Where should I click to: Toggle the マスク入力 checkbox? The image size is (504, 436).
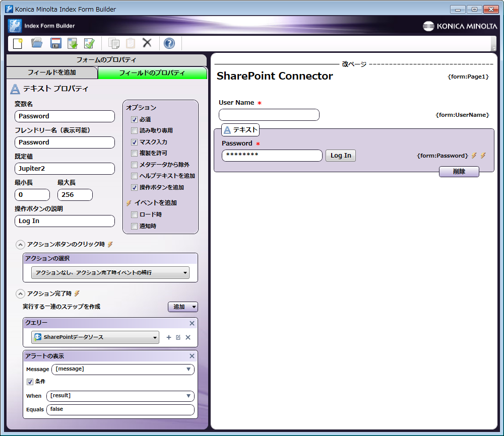[x=135, y=142]
